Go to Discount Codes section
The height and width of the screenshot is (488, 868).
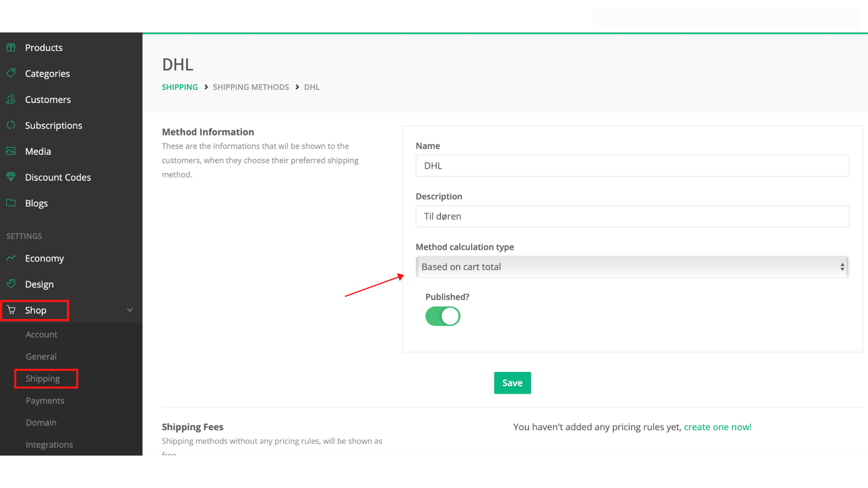tap(58, 177)
